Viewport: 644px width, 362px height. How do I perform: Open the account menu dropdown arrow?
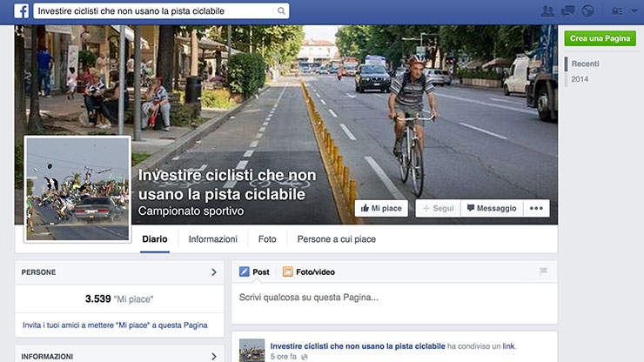point(634,11)
